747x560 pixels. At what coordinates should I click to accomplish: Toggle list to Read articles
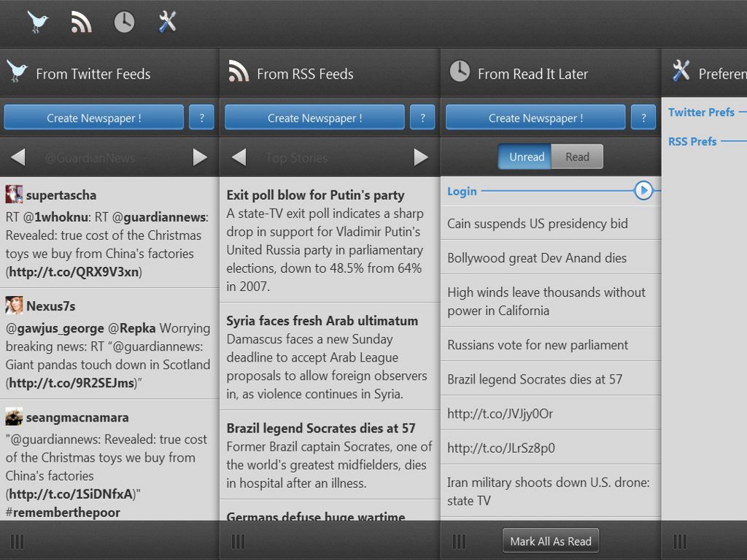tap(577, 157)
